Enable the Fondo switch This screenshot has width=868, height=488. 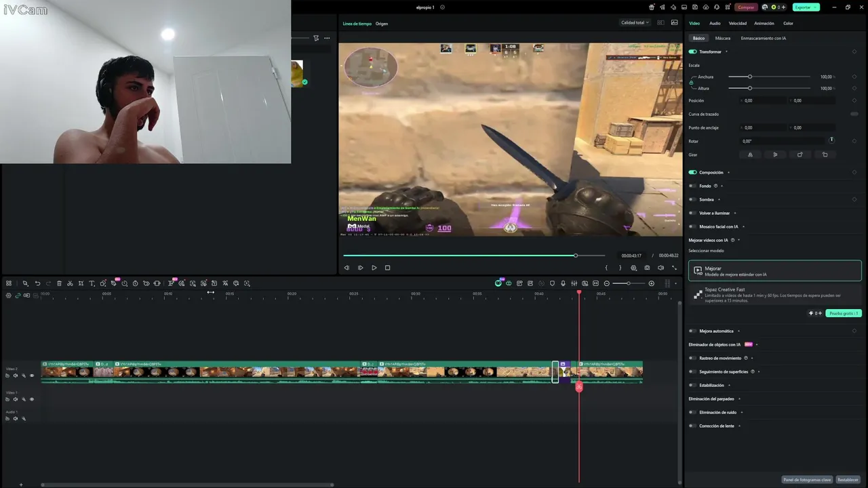pos(692,186)
